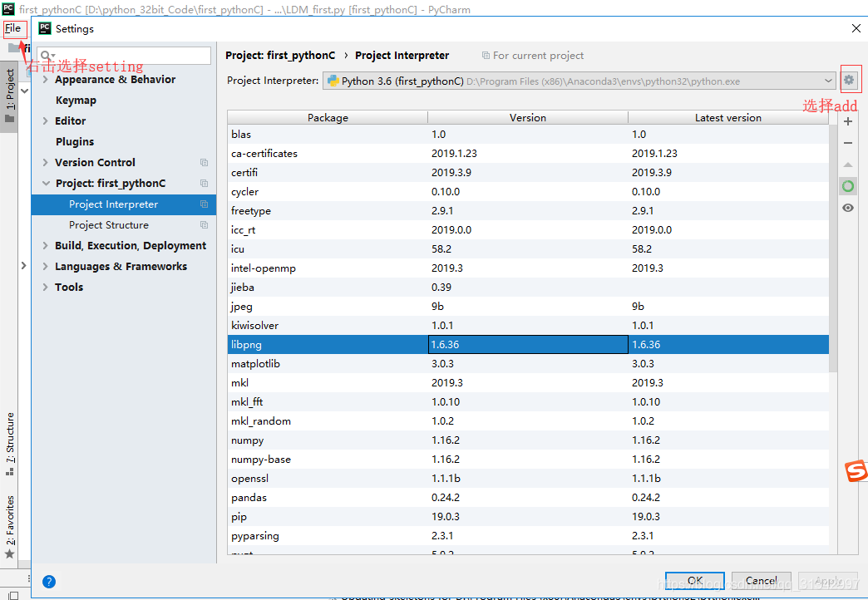Click in the settings search field
Screen dimensions: 868x600
[124, 56]
